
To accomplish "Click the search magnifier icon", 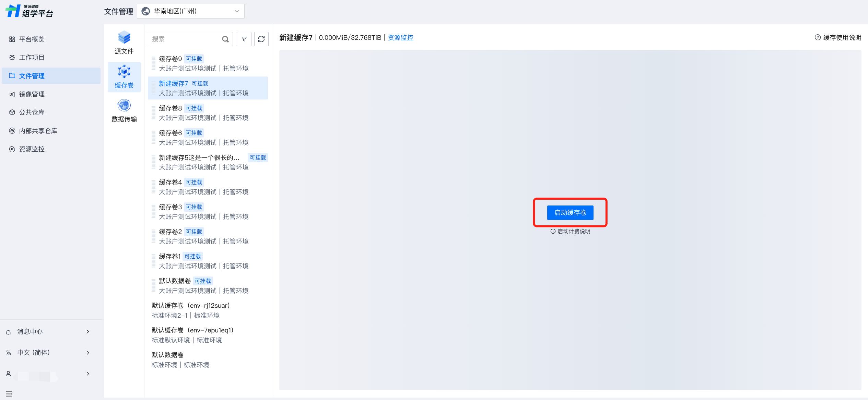I will pos(225,39).
